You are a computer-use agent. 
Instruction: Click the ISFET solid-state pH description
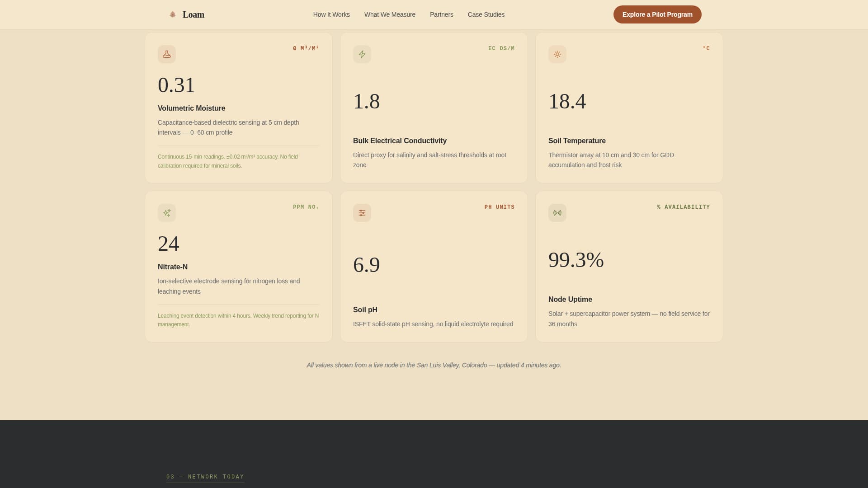433,324
